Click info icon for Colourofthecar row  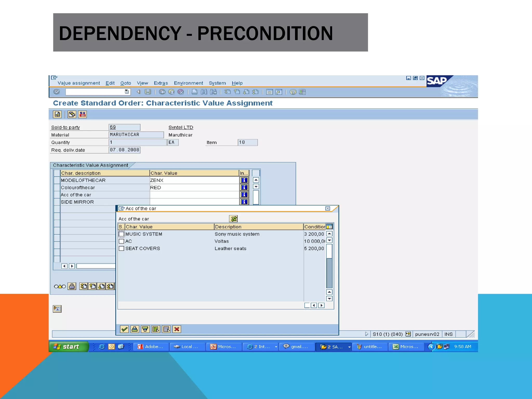point(244,187)
